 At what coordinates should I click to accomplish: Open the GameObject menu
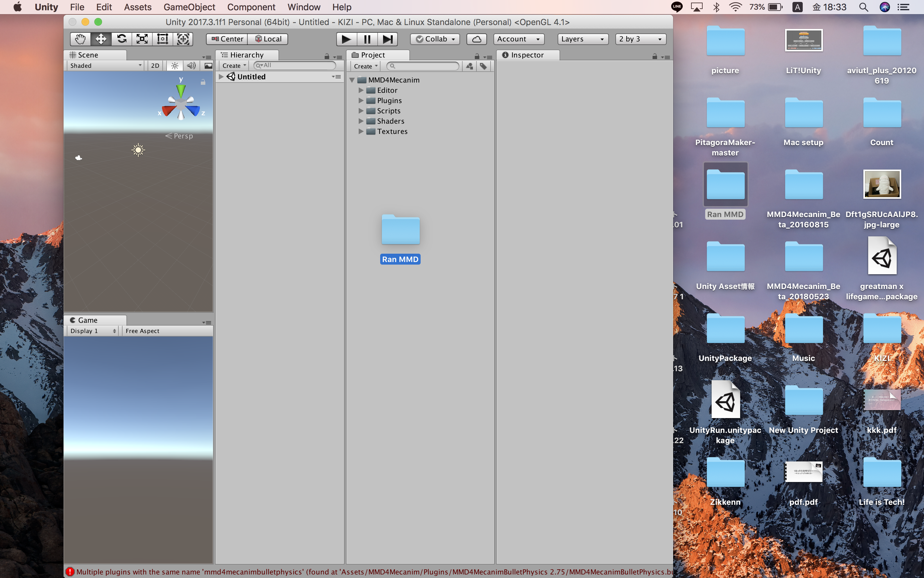pos(189,7)
